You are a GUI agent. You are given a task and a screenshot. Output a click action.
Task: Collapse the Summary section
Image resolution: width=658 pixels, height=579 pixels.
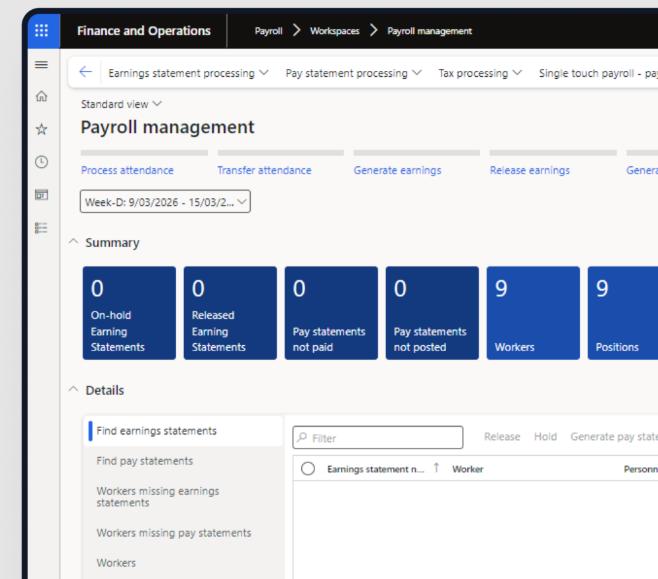tap(73, 243)
